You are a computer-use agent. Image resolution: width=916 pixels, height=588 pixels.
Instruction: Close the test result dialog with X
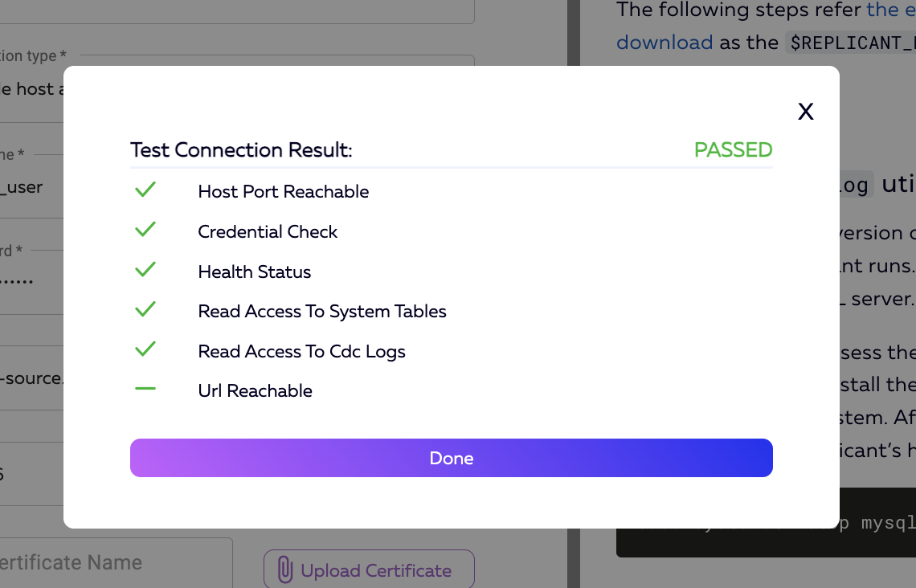(805, 112)
